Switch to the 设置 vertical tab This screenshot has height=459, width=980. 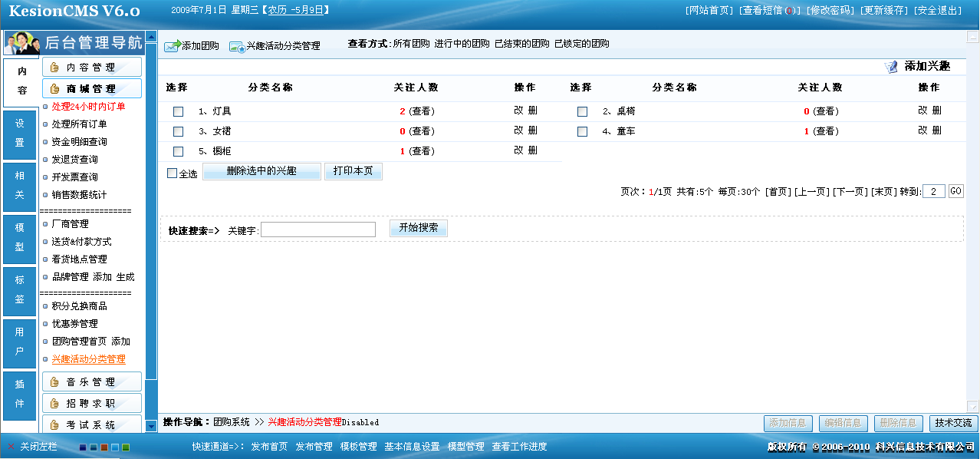(x=20, y=134)
